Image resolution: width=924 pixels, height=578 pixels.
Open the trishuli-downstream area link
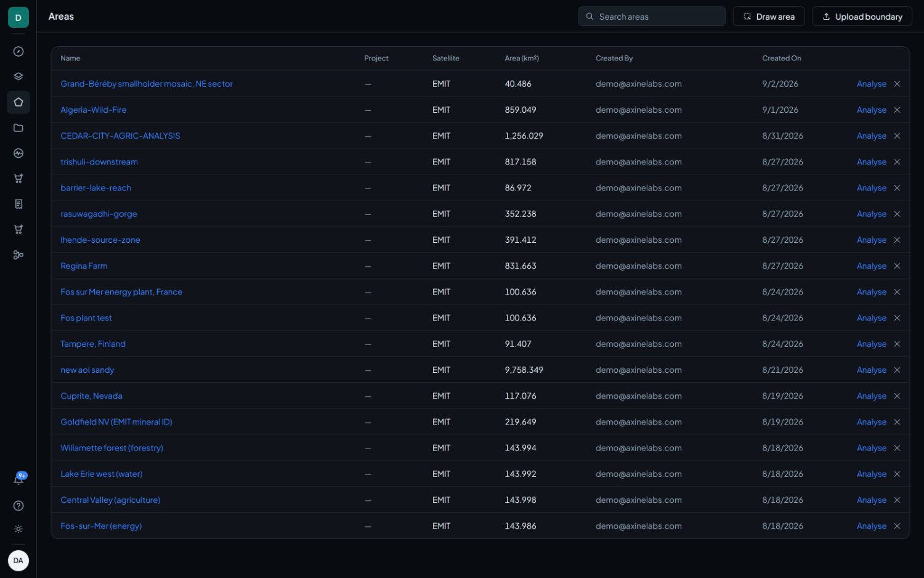(x=99, y=162)
